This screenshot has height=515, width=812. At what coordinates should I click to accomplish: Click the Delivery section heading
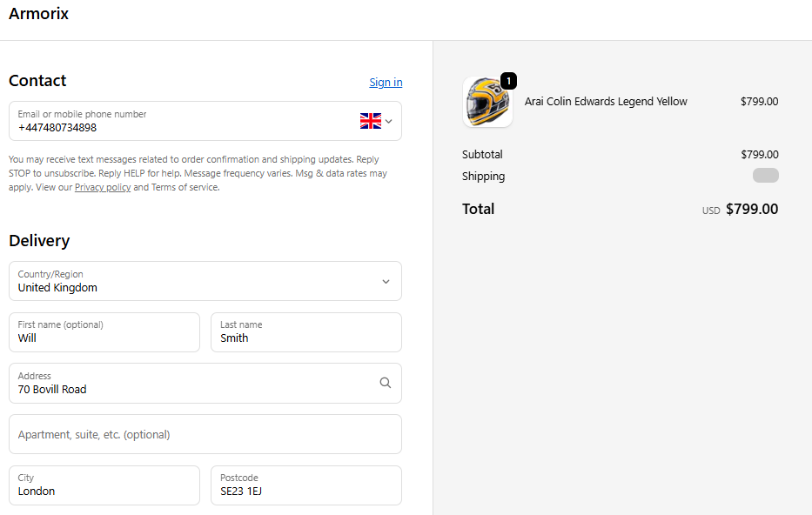coord(39,241)
